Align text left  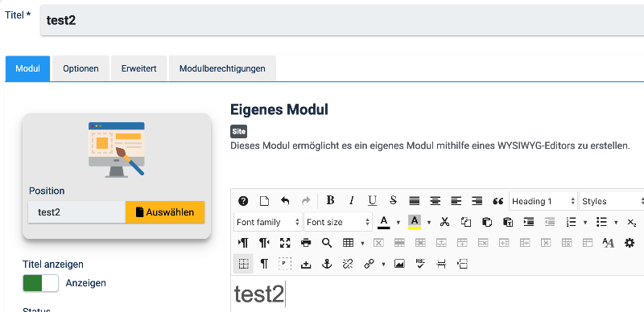coord(456,201)
